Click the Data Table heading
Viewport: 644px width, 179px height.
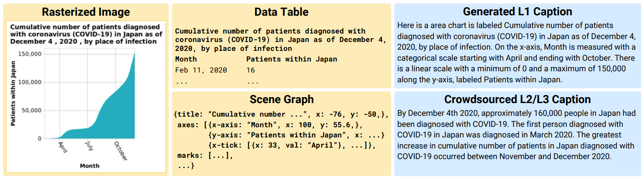click(x=281, y=12)
